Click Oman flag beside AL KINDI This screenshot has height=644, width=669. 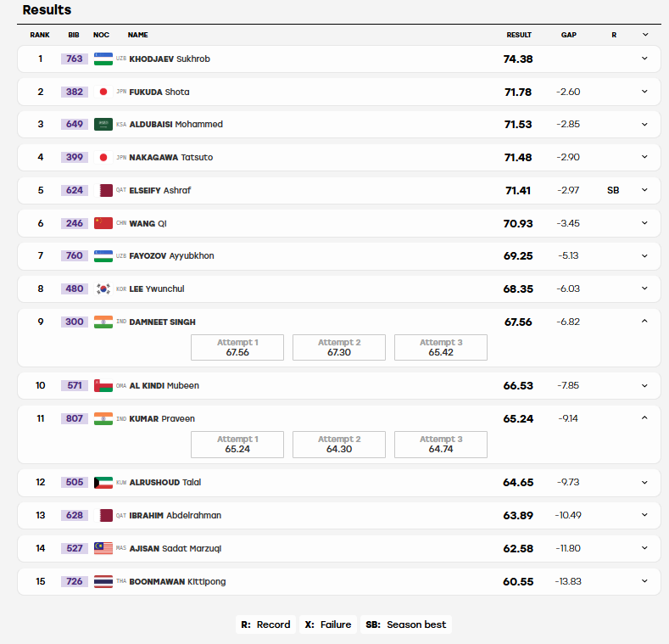coord(103,385)
